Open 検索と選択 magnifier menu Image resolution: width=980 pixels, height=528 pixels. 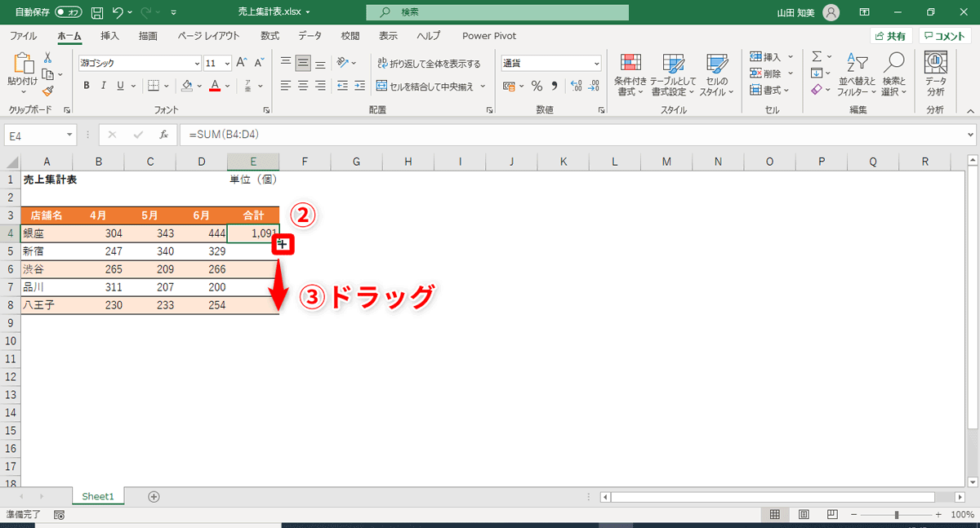tap(894, 75)
